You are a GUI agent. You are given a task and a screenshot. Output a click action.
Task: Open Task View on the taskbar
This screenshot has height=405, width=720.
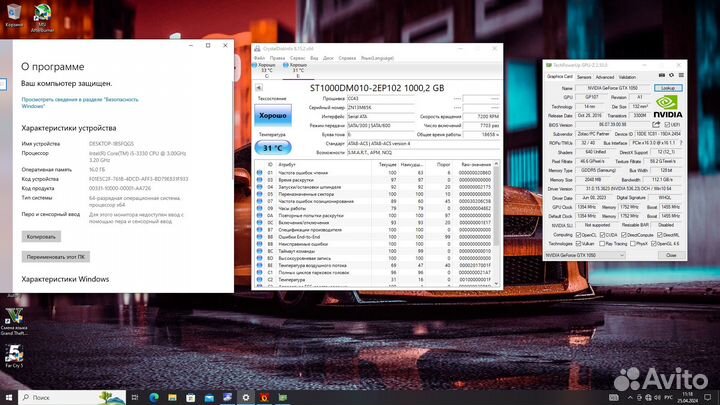click(x=135, y=397)
